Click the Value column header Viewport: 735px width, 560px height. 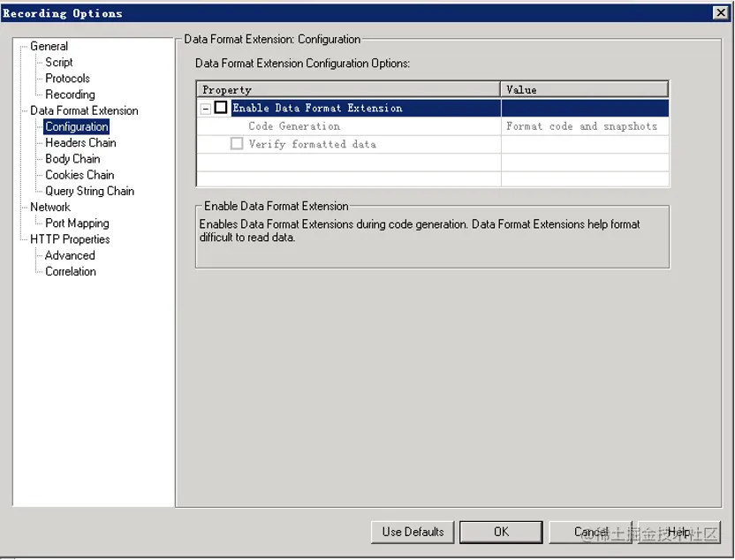pyautogui.click(x=585, y=89)
